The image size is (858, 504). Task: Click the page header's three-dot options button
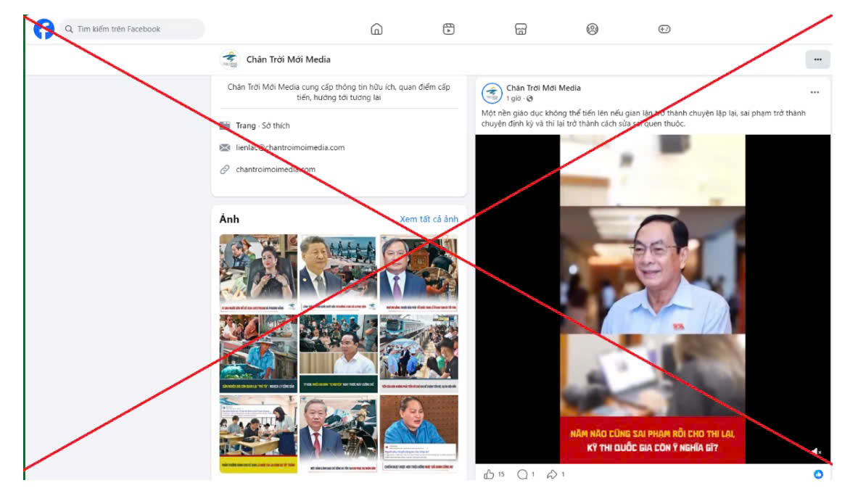coord(817,59)
